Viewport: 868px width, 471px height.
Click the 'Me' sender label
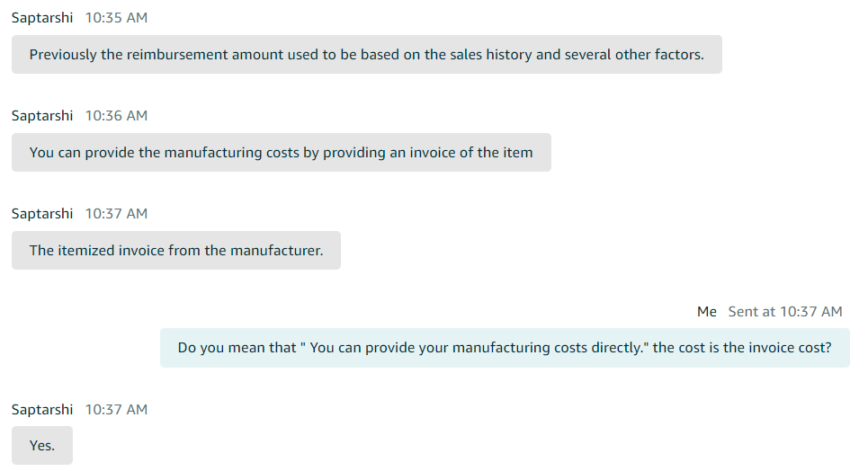(x=707, y=312)
